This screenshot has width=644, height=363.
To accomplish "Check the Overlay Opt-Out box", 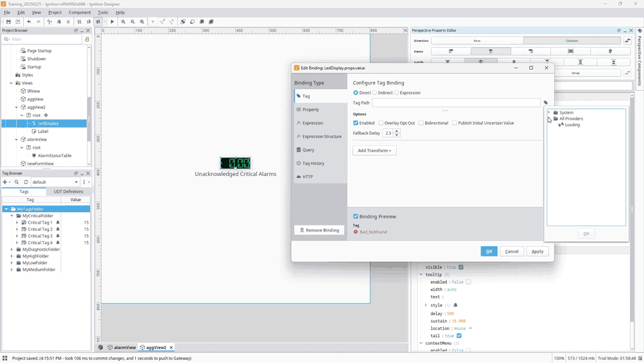I will (381, 123).
